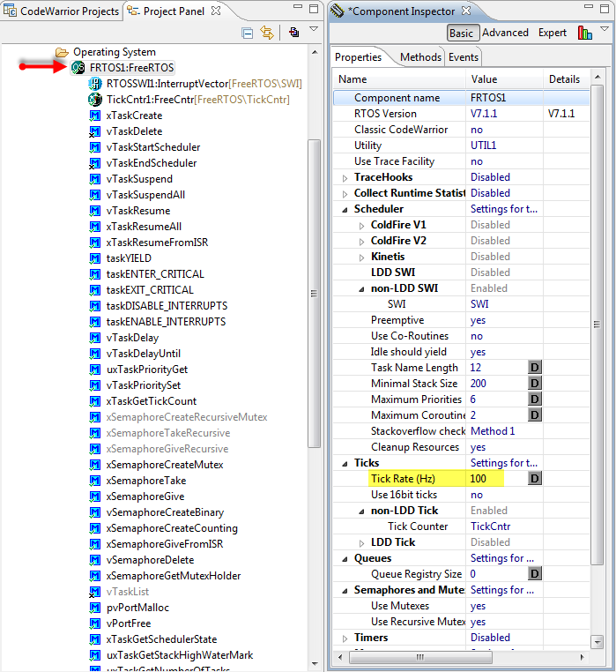The height and width of the screenshot is (672, 616).
Task: Open the CodeWarrior Projects tab
Action: [x=62, y=11]
